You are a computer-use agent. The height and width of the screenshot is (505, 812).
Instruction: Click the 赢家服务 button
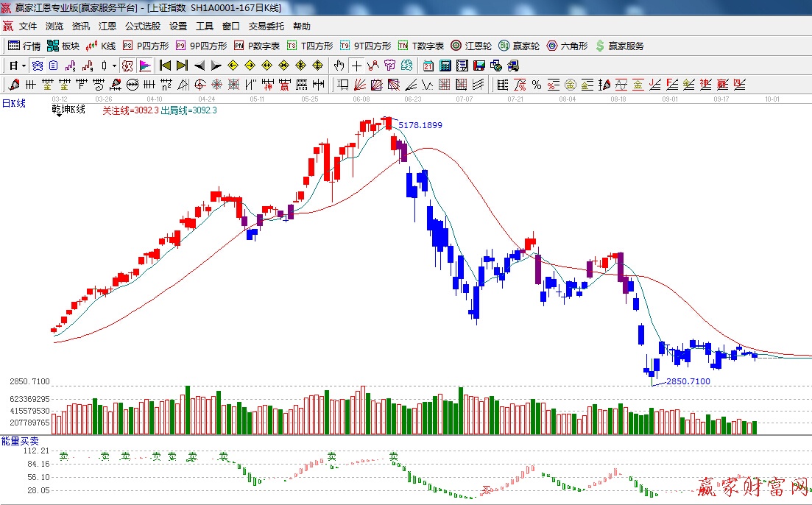pyautogui.click(x=620, y=46)
